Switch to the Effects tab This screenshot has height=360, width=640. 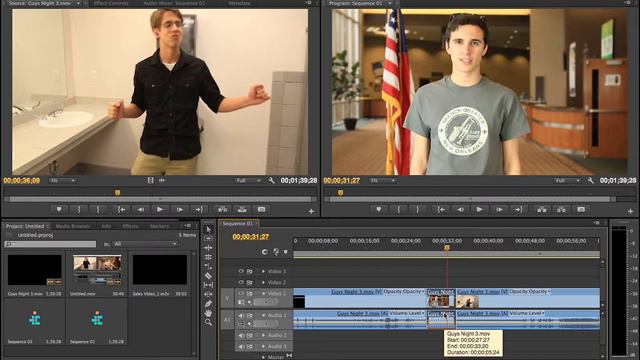coord(130,226)
